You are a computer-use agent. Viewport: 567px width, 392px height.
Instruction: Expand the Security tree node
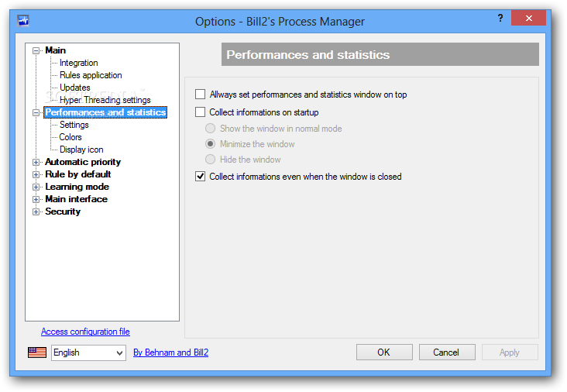point(36,212)
